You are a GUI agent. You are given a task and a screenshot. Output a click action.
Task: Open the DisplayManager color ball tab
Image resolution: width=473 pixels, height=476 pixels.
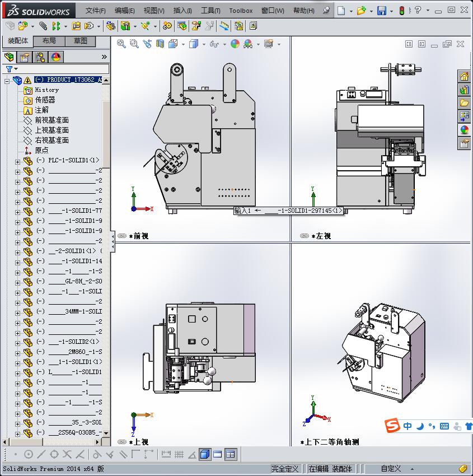tap(56, 57)
